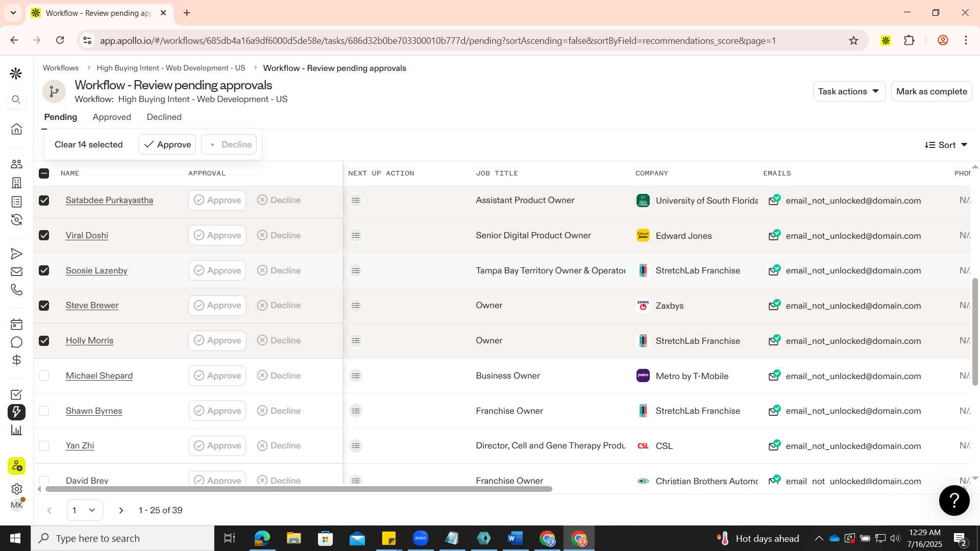Open Conversations chat bubble icon in sidebar
980x551 pixels.
[x=16, y=342]
